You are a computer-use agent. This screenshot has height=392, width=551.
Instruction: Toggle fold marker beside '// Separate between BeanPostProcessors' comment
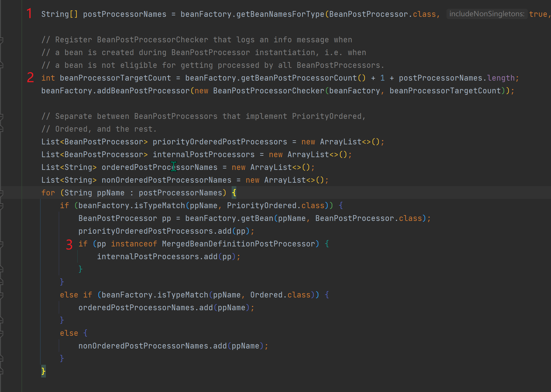pyautogui.click(x=1, y=117)
